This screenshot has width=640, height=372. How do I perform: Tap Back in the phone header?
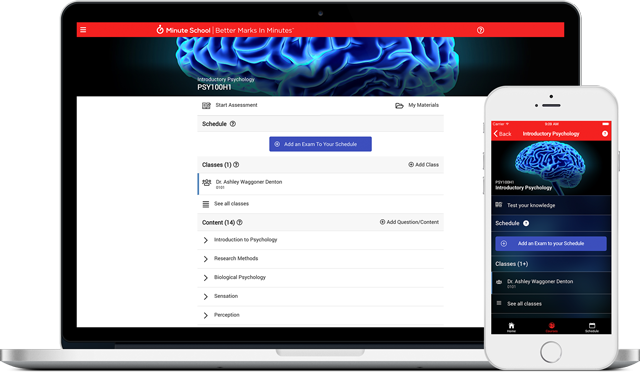(502, 134)
